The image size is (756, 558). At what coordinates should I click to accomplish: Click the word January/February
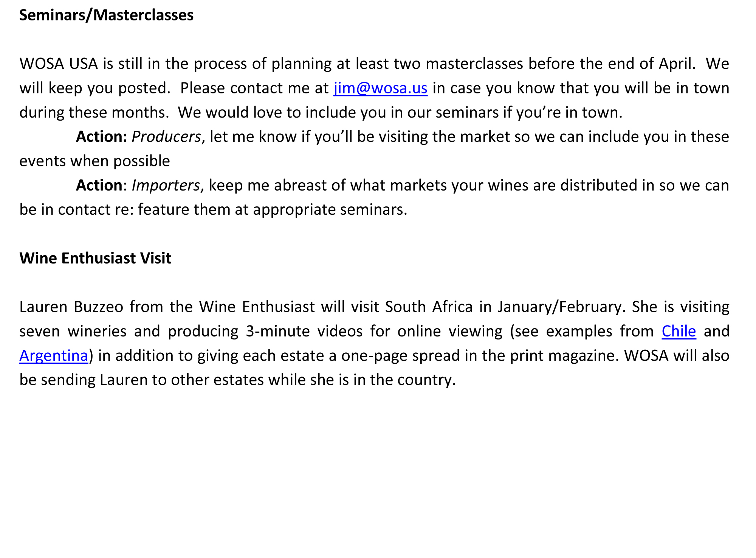pyautogui.click(x=559, y=307)
